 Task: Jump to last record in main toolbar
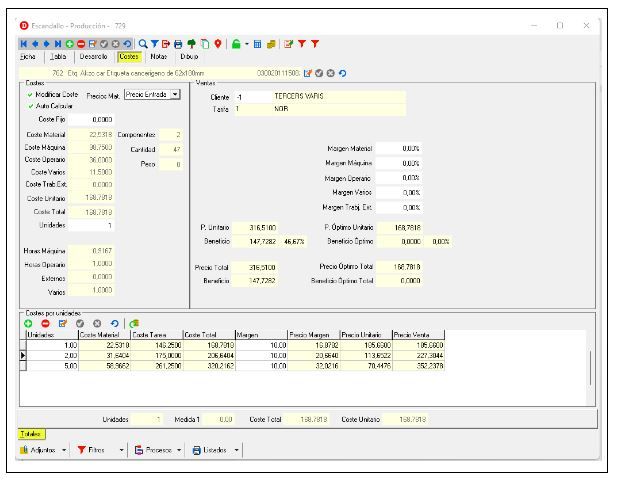click(x=58, y=44)
